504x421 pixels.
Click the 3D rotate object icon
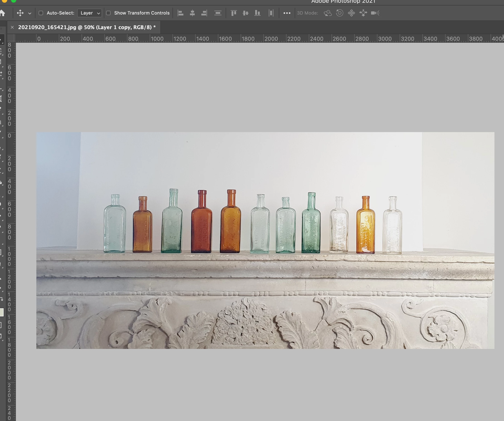tap(328, 13)
